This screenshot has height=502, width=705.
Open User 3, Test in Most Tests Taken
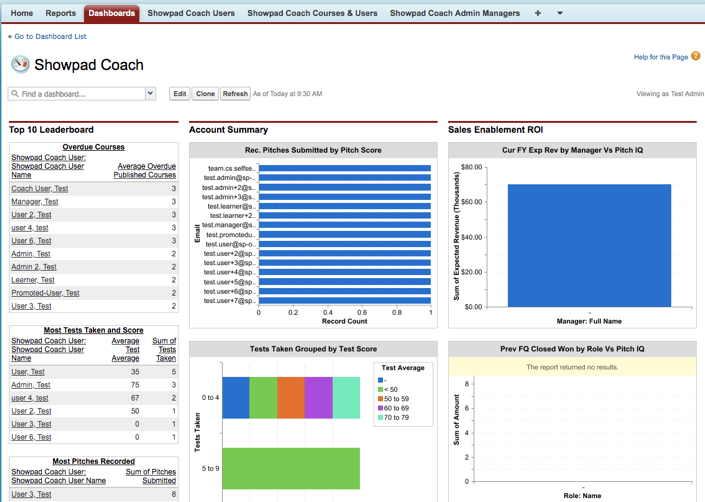point(31,424)
